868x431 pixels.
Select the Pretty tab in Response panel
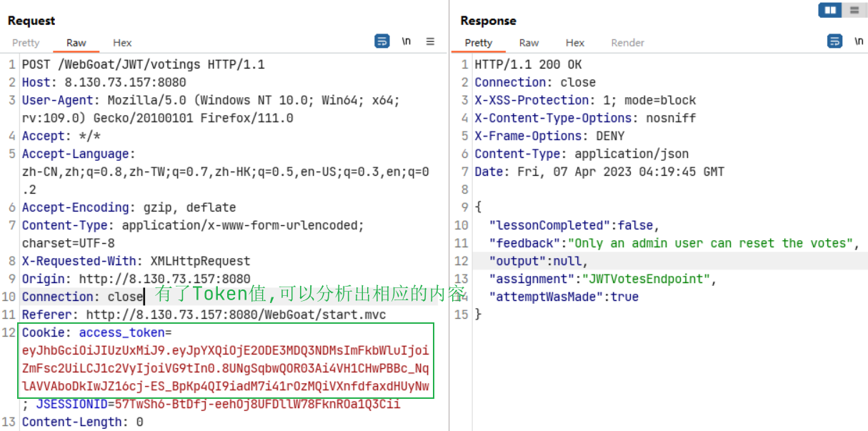pyautogui.click(x=478, y=43)
